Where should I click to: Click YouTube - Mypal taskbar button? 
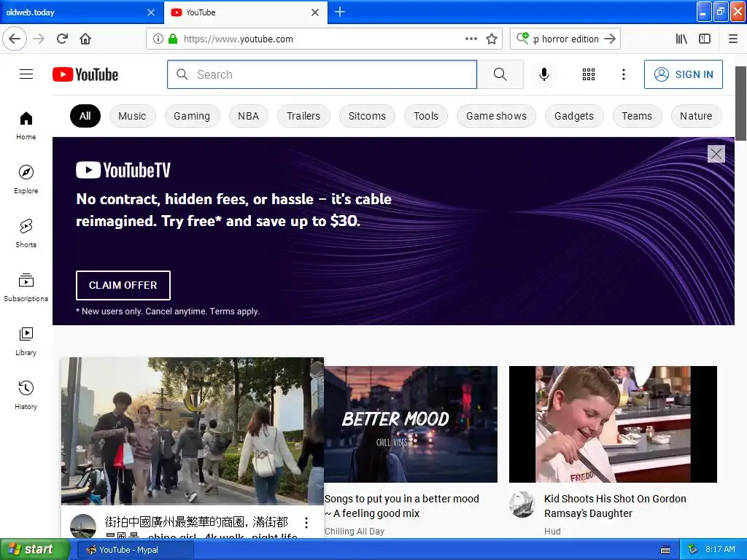coord(135,550)
